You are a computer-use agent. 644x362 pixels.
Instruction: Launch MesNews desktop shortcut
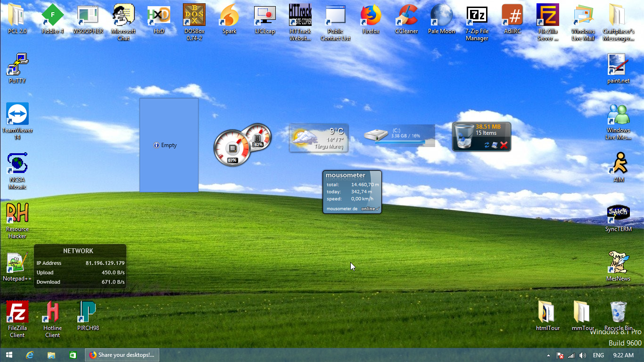coord(618,267)
